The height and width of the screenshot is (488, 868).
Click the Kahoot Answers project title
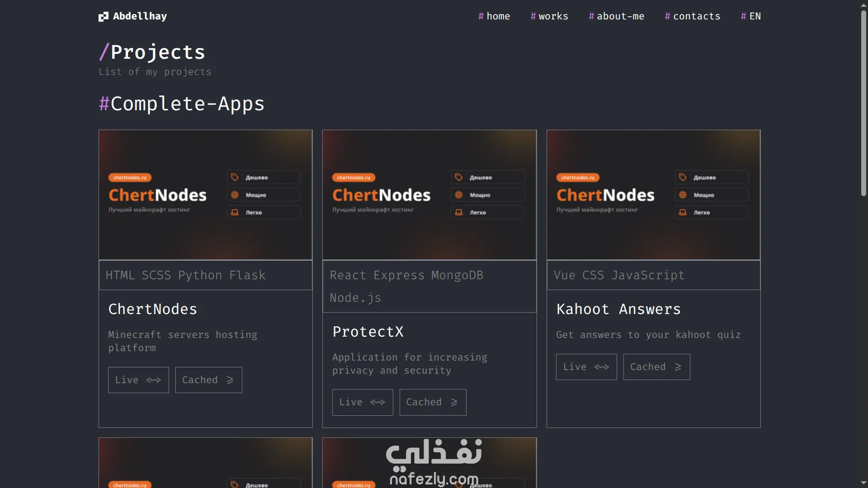[x=618, y=309]
